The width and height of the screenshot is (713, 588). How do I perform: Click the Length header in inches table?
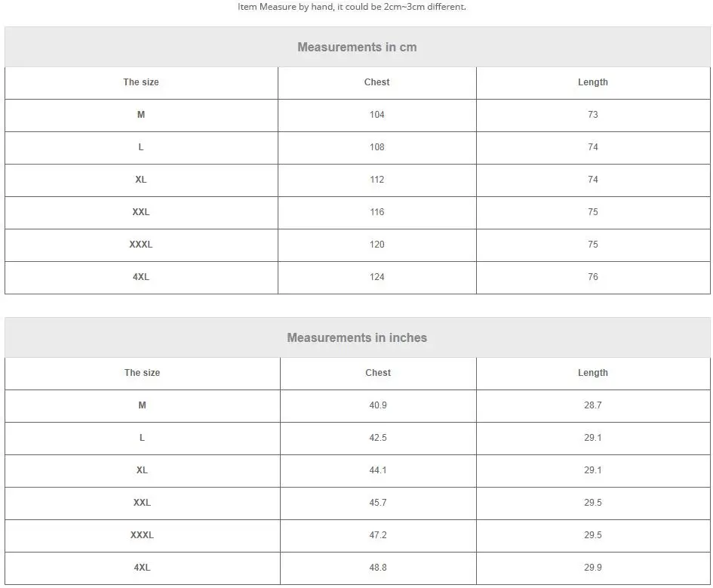[592, 373]
